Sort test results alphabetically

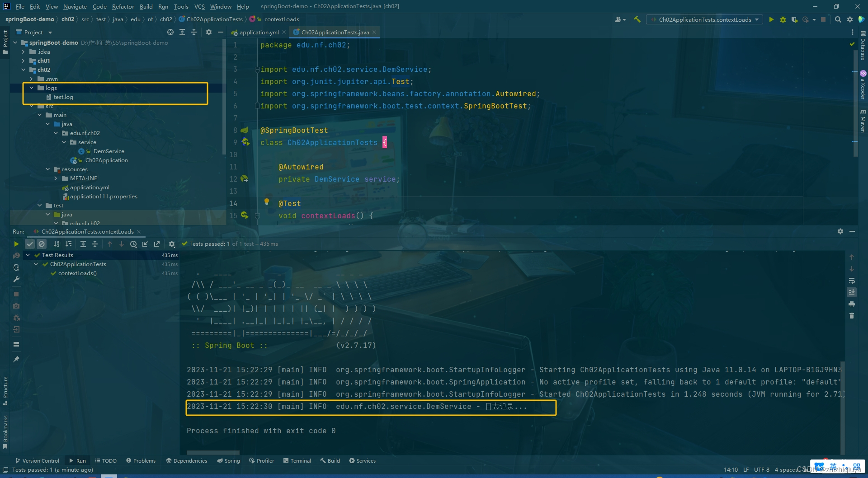pos(57,244)
